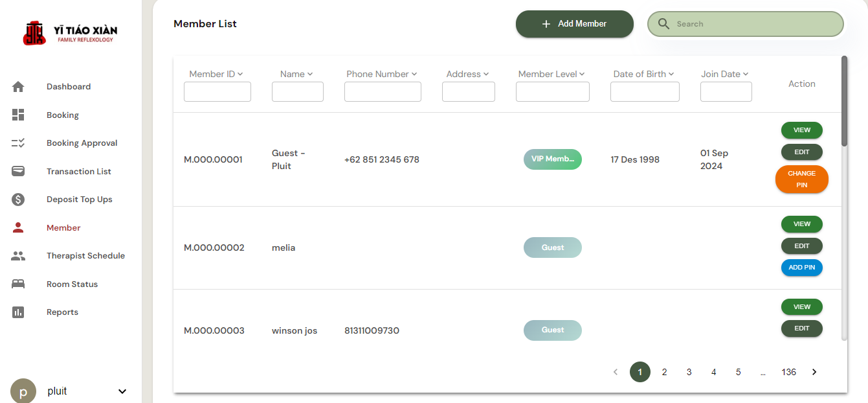Open the Member Level column sort chevron
The width and height of the screenshot is (868, 403).
[x=582, y=75]
